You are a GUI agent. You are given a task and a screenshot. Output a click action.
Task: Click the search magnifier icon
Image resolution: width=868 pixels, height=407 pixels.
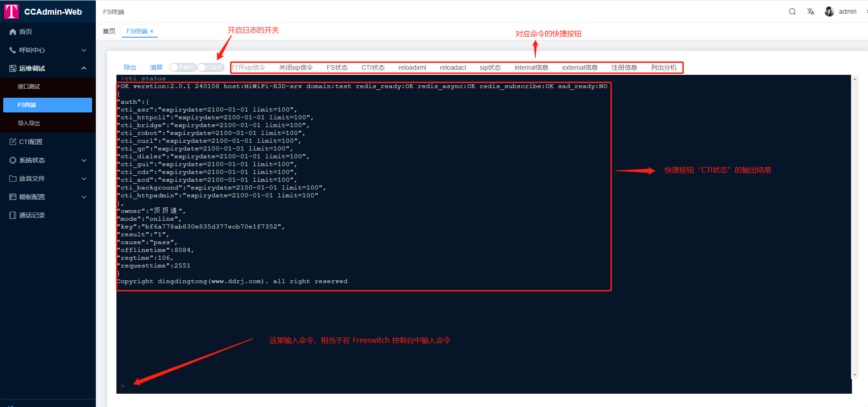(792, 11)
